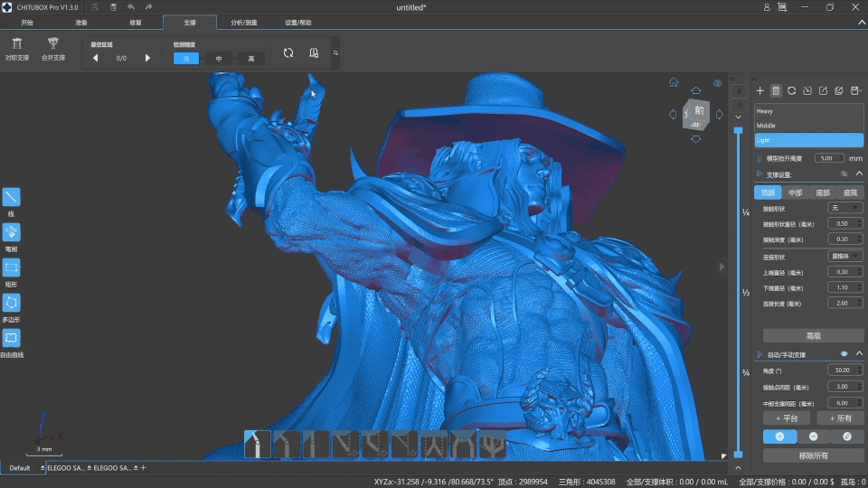Click the save icon in title bar
868x488 pixels.
pos(114,7)
